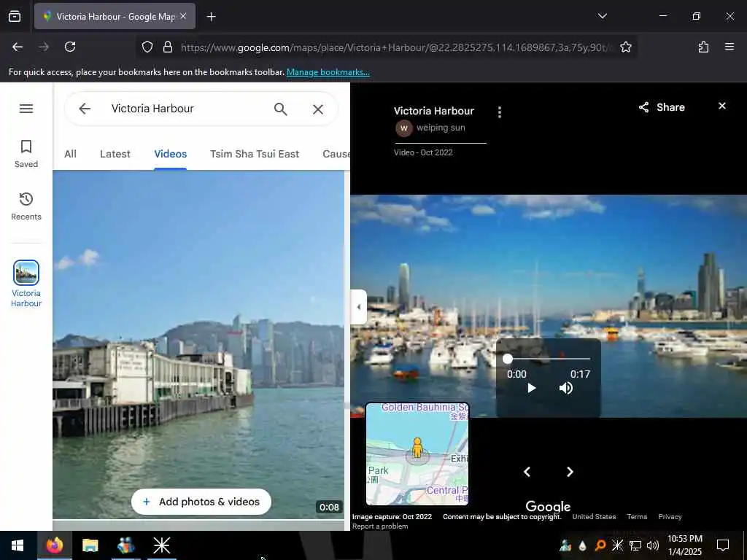747x560 pixels.
Task: Collapse the side panel arrow
Action: point(359,307)
